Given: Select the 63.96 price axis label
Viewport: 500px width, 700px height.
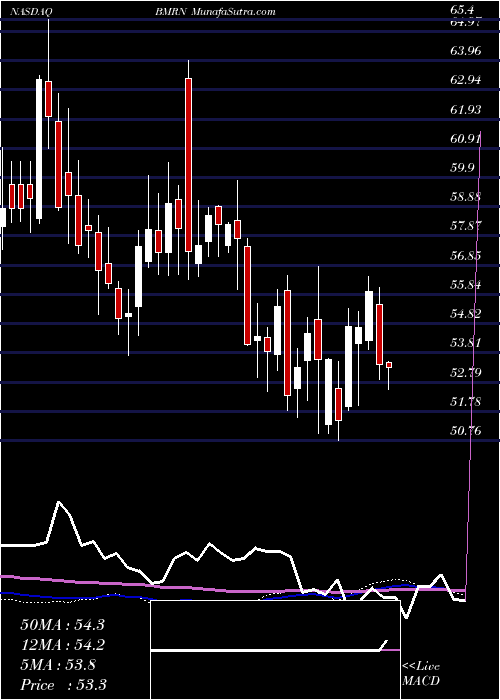Looking at the screenshot, I should coord(466,50).
